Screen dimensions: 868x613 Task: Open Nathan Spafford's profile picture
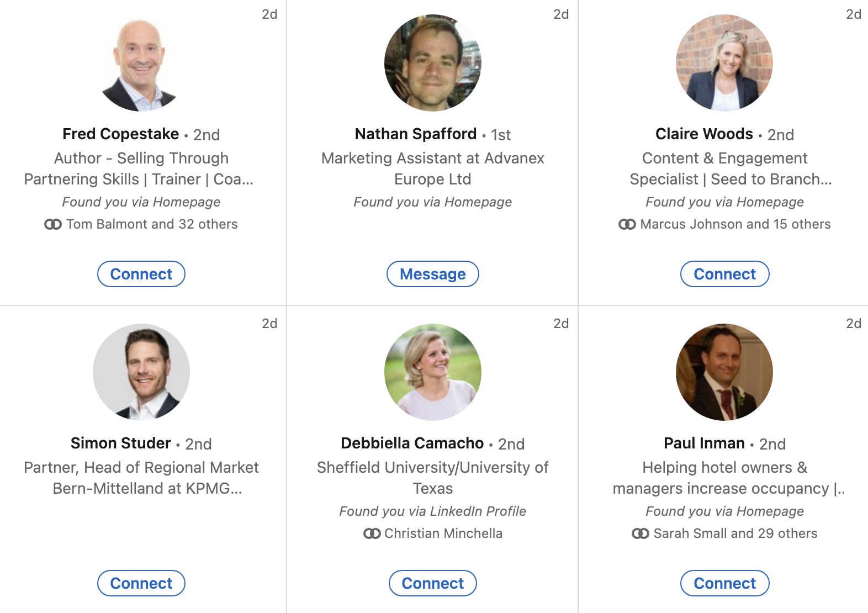(433, 63)
